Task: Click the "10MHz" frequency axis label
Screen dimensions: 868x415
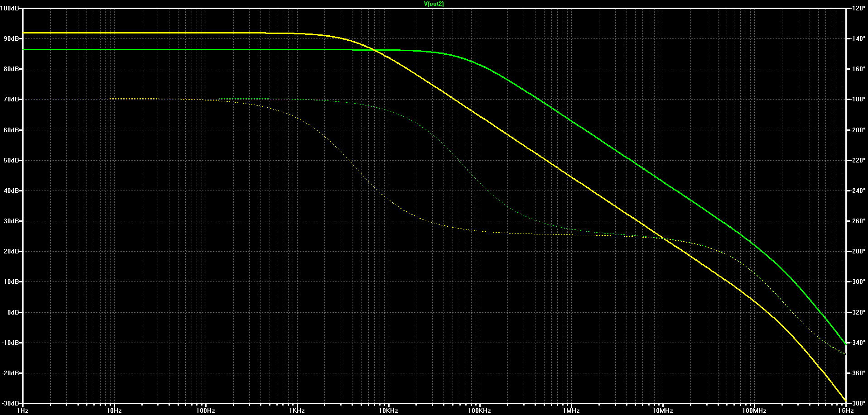Action: coord(663,410)
